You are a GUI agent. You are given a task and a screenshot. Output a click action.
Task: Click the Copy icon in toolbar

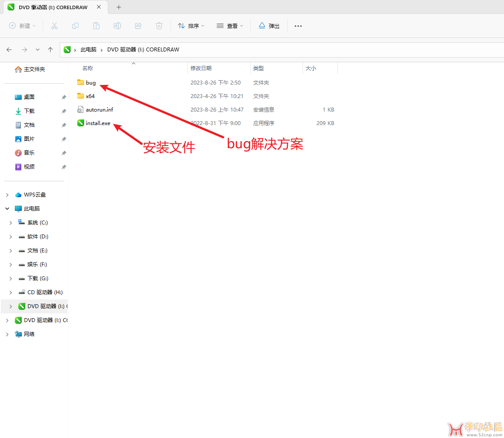click(75, 26)
